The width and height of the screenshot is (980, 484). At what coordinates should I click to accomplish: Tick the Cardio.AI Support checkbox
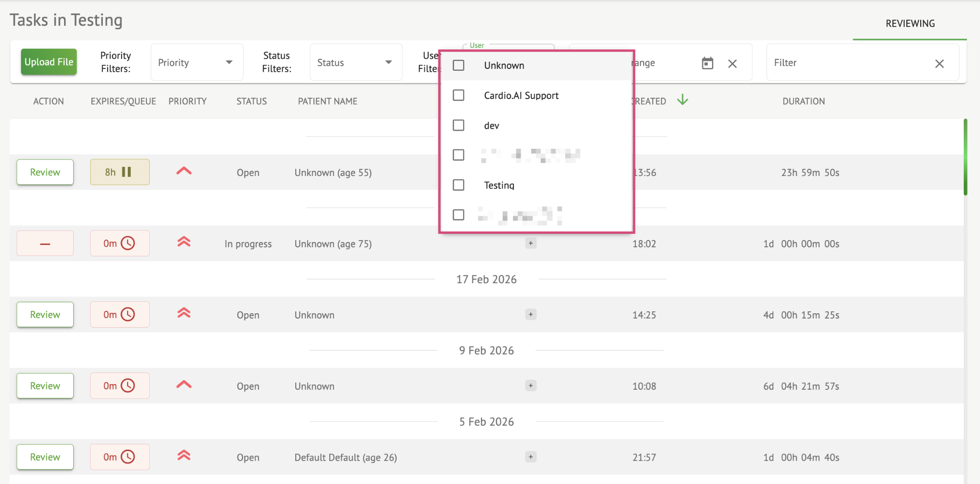[458, 96]
